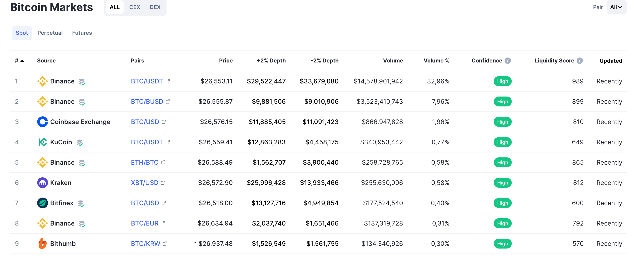Open the Perpetual tab
Screen dimensions: 644x258
[50, 33]
